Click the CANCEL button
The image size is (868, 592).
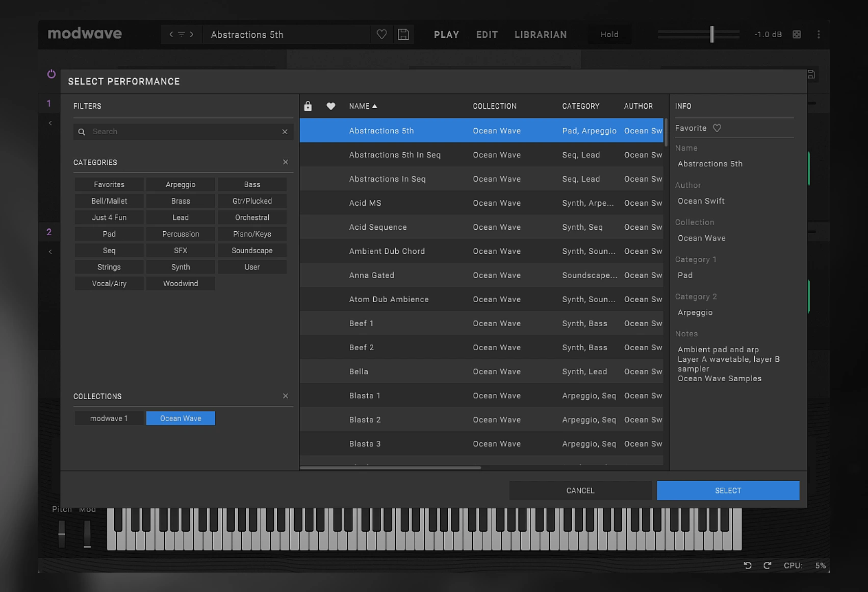coord(580,490)
